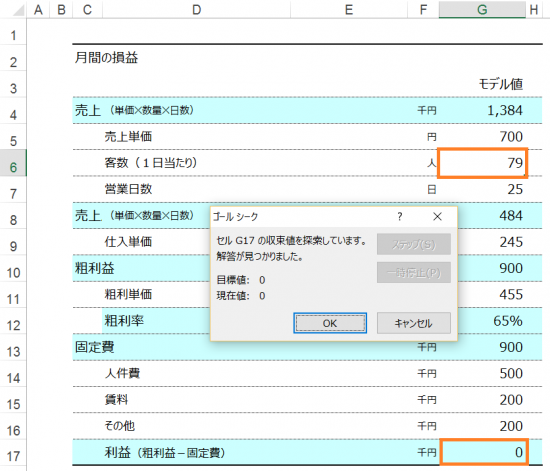550x471 pixels.
Task: Click the disabled 一時停止(P) button
Action: (x=414, y=272)
